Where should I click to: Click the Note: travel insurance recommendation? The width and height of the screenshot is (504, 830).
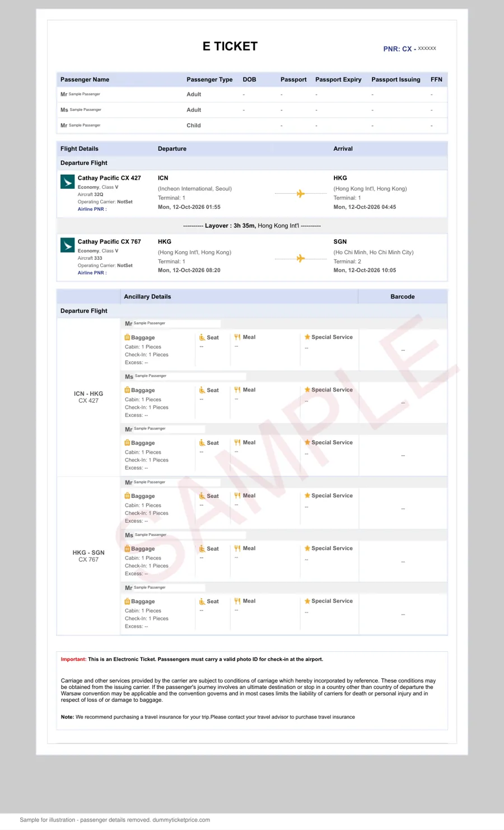tap(208, 717)
